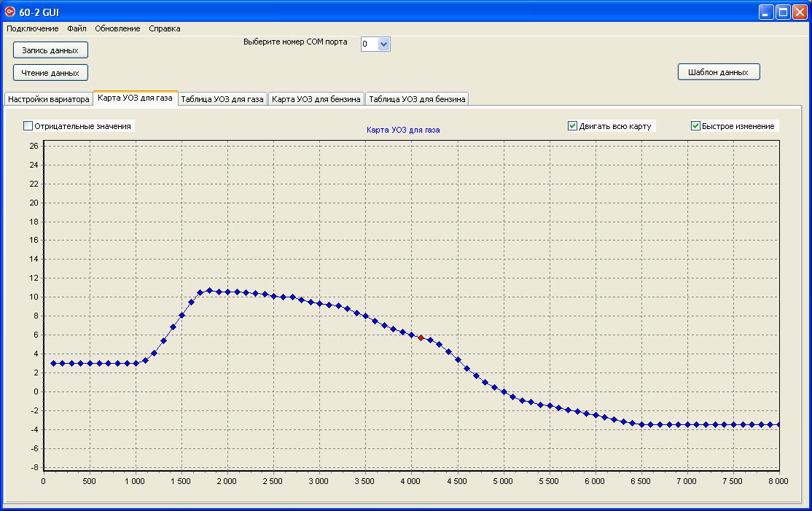Open the Справка menu
812x511 pixels.
(165, 28)
